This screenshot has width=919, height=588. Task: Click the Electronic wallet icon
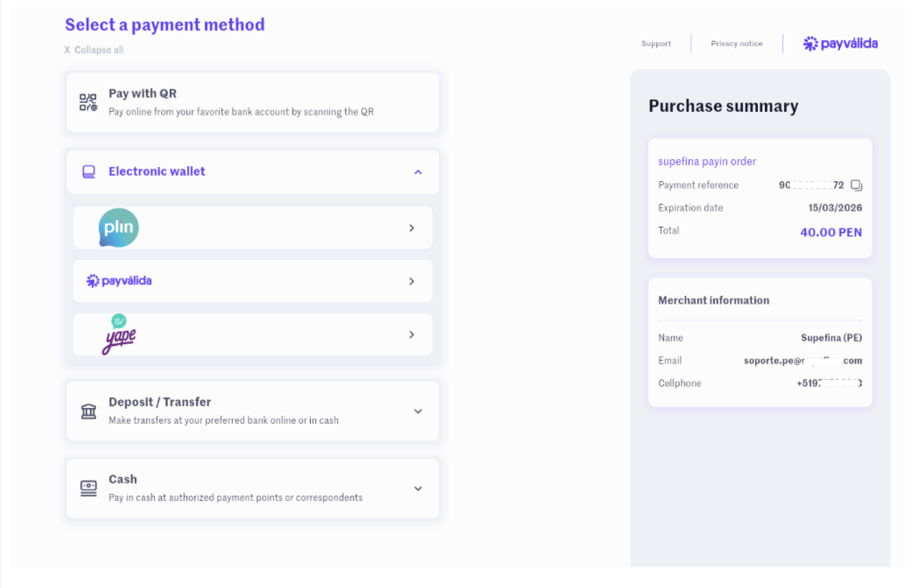pos(89,172)
